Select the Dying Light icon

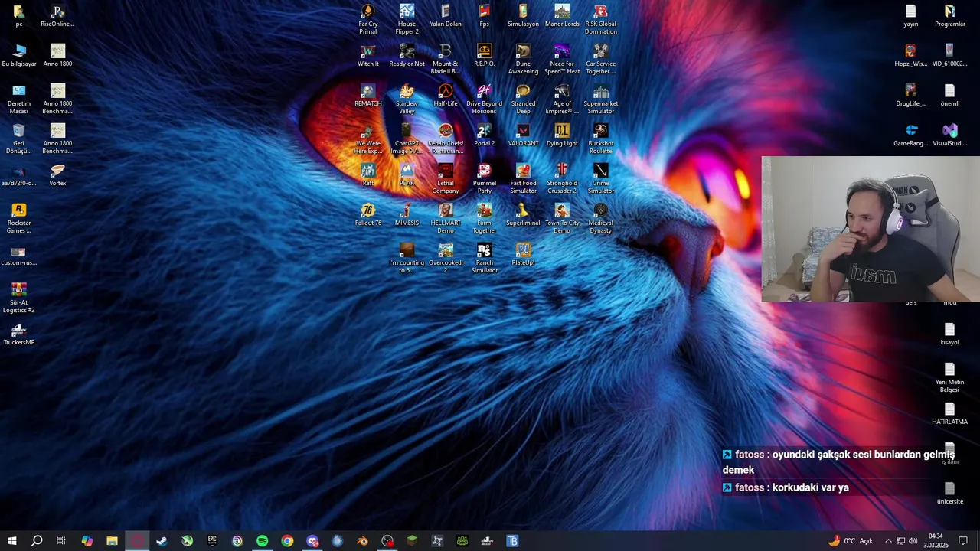point(562,135)
